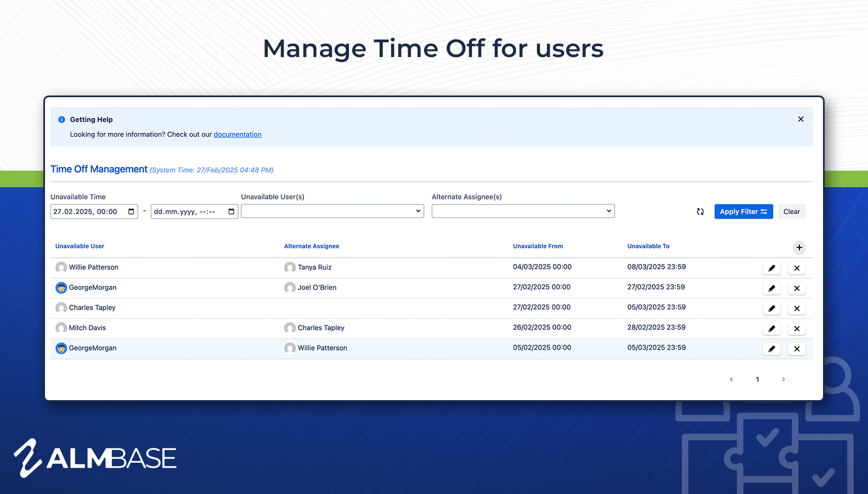Delete Mitch Davis's time off entry
868x494 pixels.
797,329
